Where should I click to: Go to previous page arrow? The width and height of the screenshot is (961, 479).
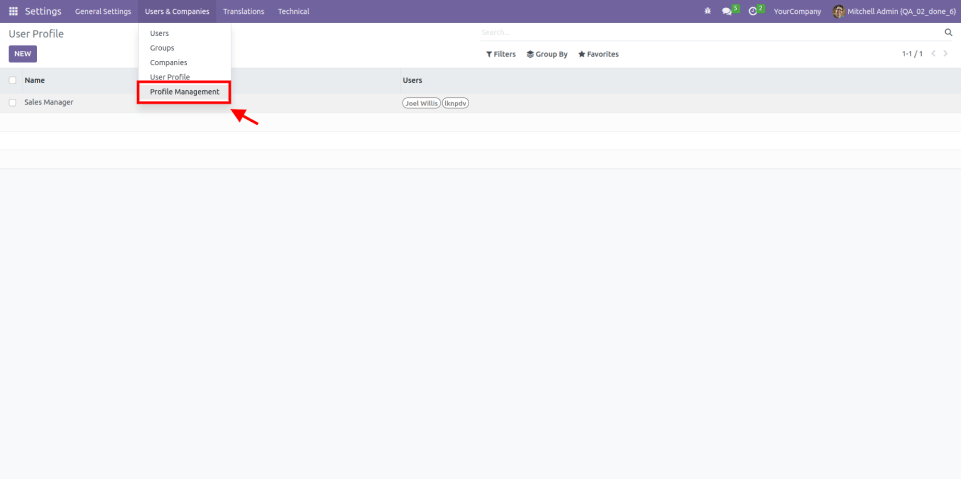[x=933, y=54]
